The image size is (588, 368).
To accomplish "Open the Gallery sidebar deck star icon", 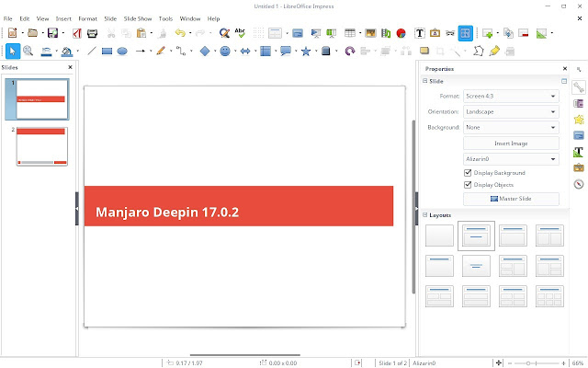I will tap(579, 120).
